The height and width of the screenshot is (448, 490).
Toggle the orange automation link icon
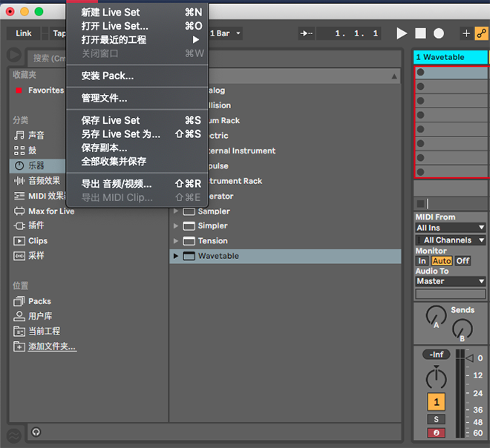(481, 33)
